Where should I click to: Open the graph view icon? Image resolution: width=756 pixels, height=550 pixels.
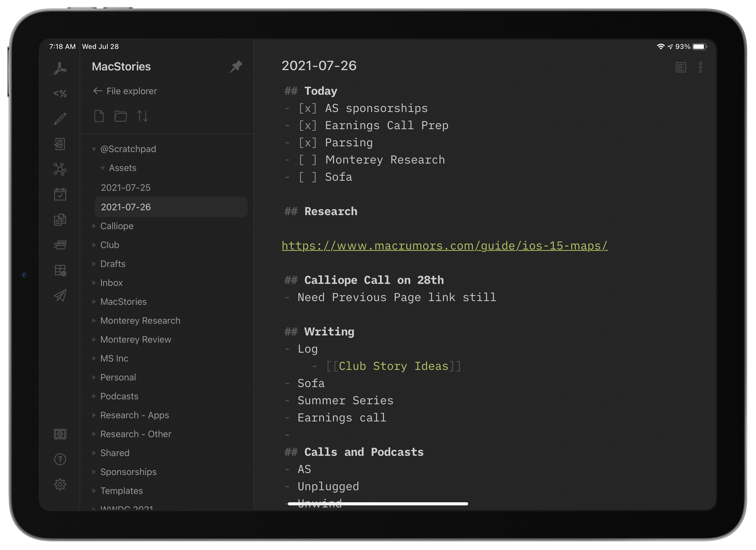coord(60,169)
